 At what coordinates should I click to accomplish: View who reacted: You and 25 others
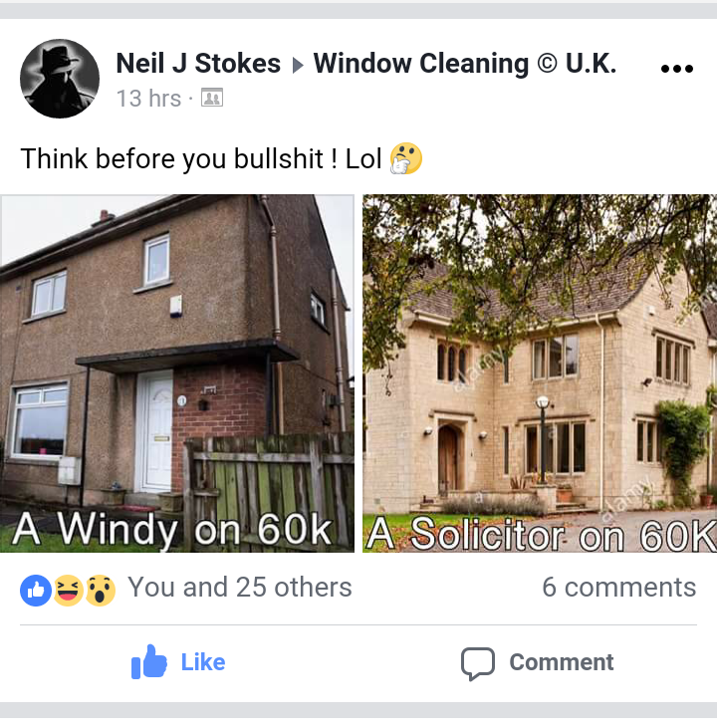tap(240, 587)
